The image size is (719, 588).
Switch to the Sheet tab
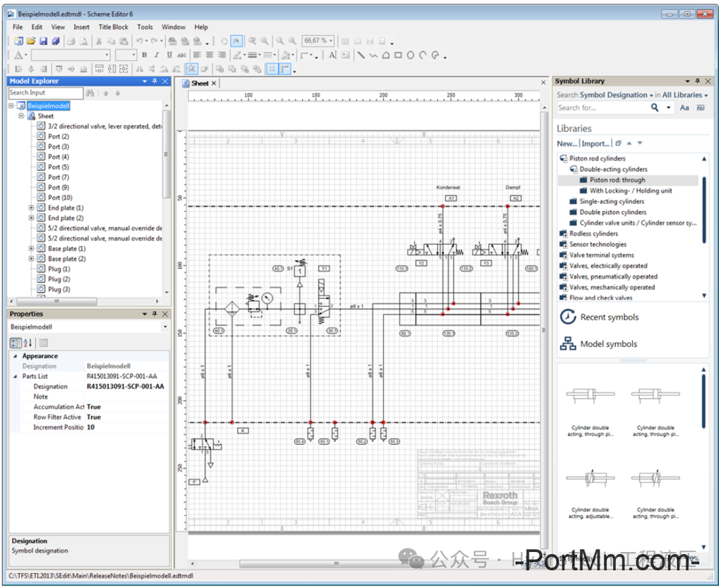200,84
